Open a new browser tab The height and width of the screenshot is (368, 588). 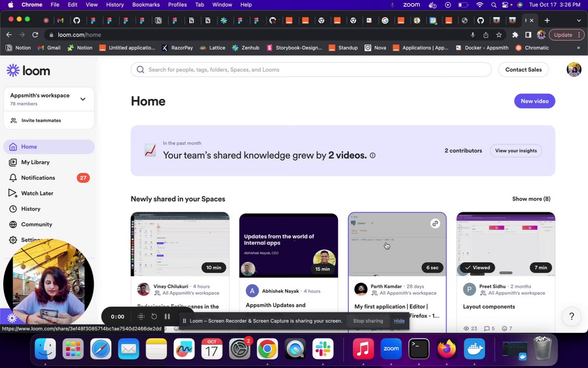coord(547,20)
